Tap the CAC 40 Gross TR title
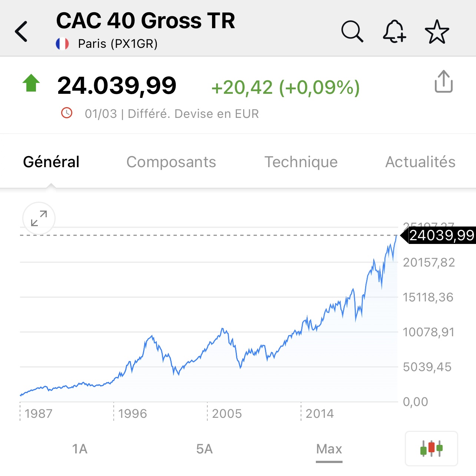This screenshot has width=476, height=476. (145, 20)
